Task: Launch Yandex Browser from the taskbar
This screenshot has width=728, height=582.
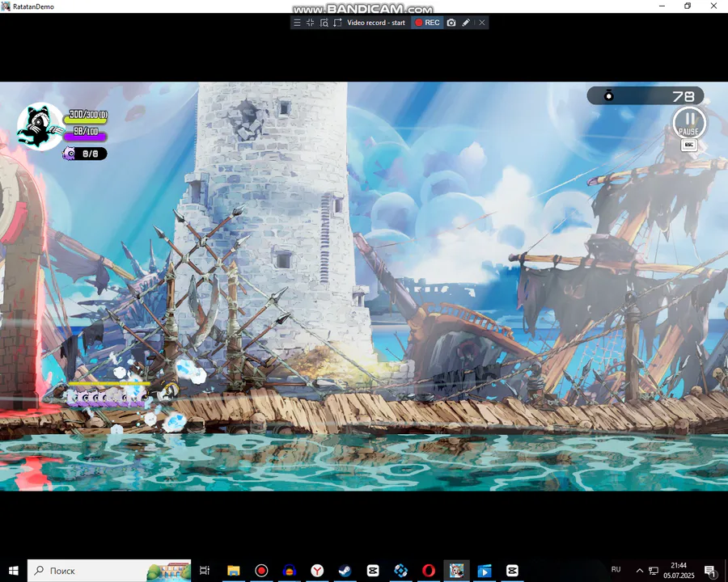Action: tap(317, 571)
